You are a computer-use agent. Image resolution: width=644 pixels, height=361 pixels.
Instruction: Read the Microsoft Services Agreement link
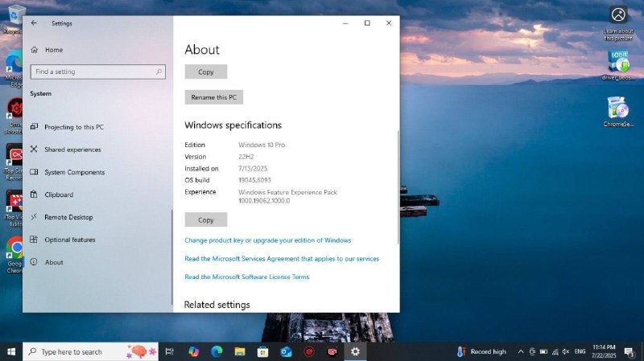pos(282,259)
